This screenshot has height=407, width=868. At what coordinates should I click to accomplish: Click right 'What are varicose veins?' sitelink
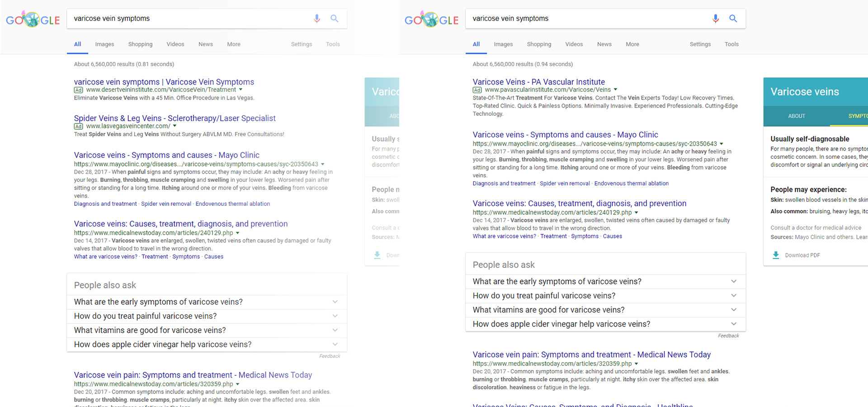click(x=505, y=237)
